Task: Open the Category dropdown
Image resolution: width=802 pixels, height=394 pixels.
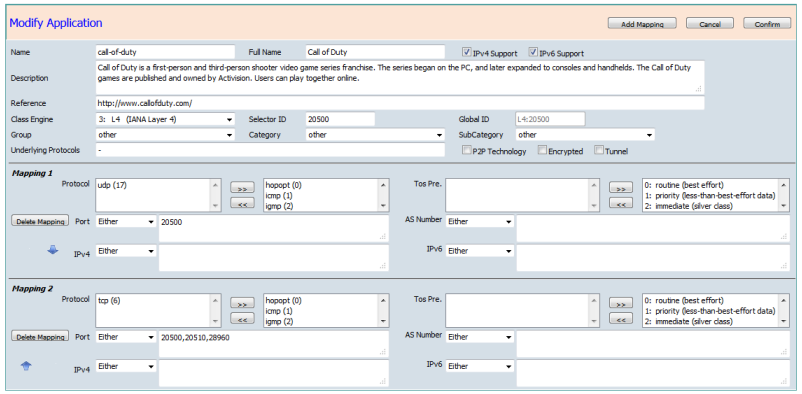Action: click(x=375, y=135)
